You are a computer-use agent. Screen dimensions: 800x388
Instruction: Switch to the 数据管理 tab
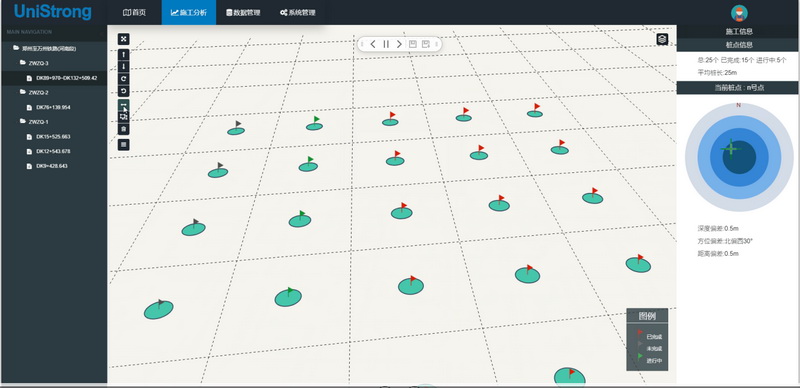(243, 12)
